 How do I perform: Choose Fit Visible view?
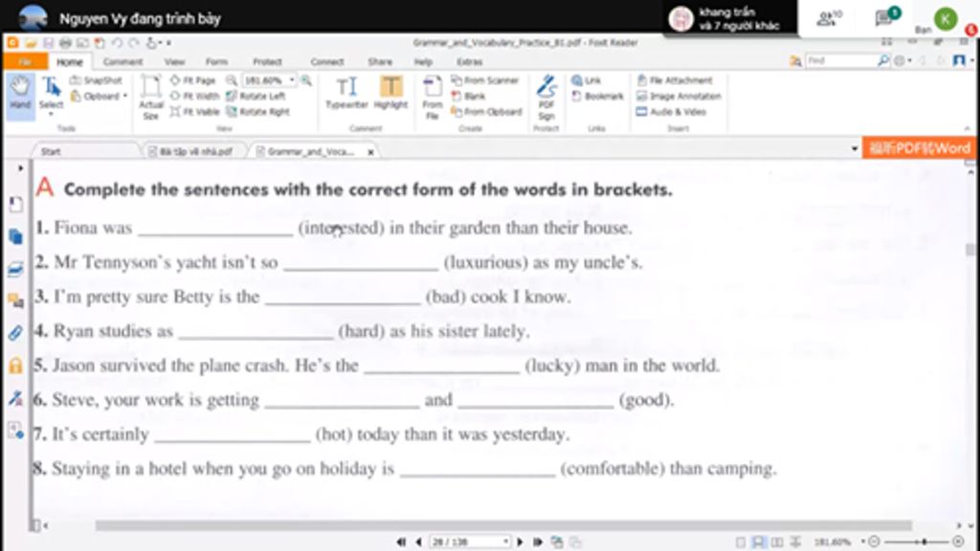[194, 112]
